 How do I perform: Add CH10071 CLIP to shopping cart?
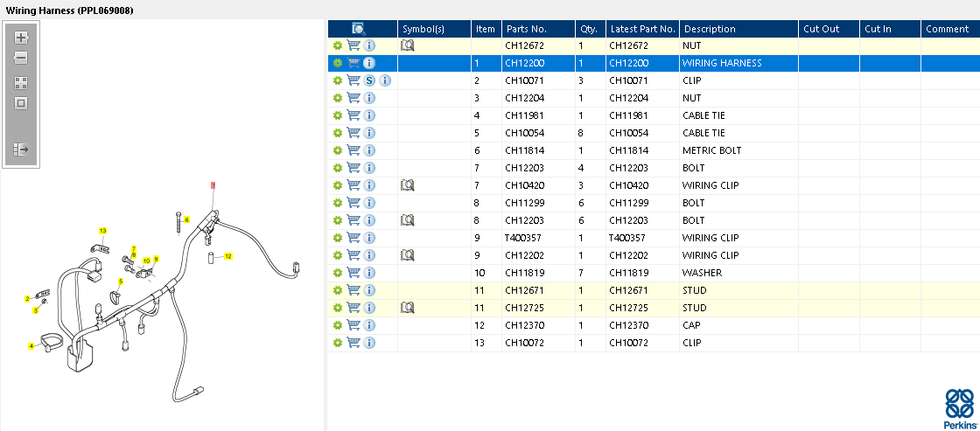coord(353,80)
